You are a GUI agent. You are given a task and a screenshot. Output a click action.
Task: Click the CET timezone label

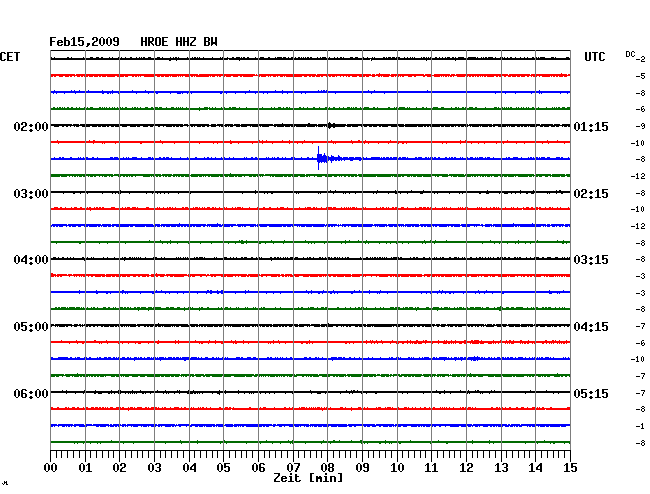[x=10, y=57]
